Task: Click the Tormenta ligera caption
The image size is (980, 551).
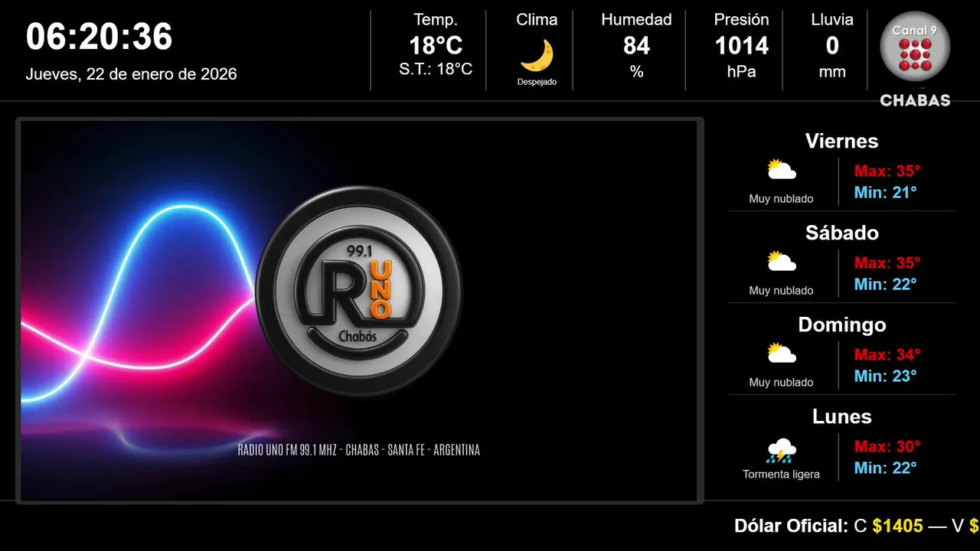Action: [781, 474]
